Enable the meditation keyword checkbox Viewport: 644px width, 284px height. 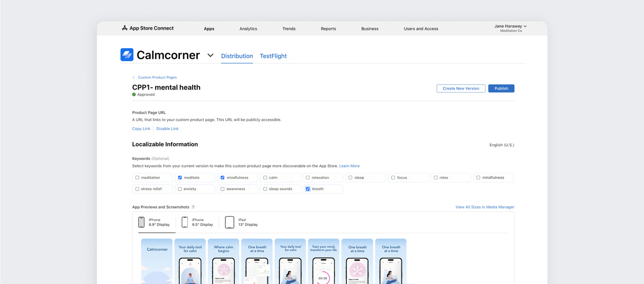(137, 177)
